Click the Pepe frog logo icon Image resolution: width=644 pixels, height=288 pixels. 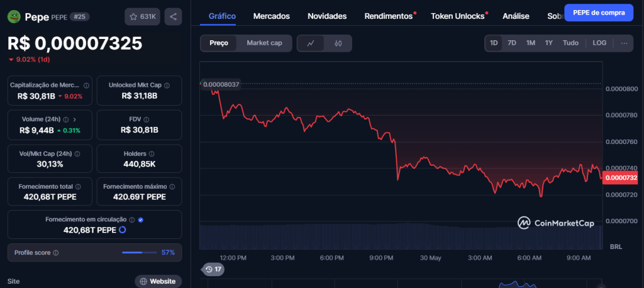point(14,16)
